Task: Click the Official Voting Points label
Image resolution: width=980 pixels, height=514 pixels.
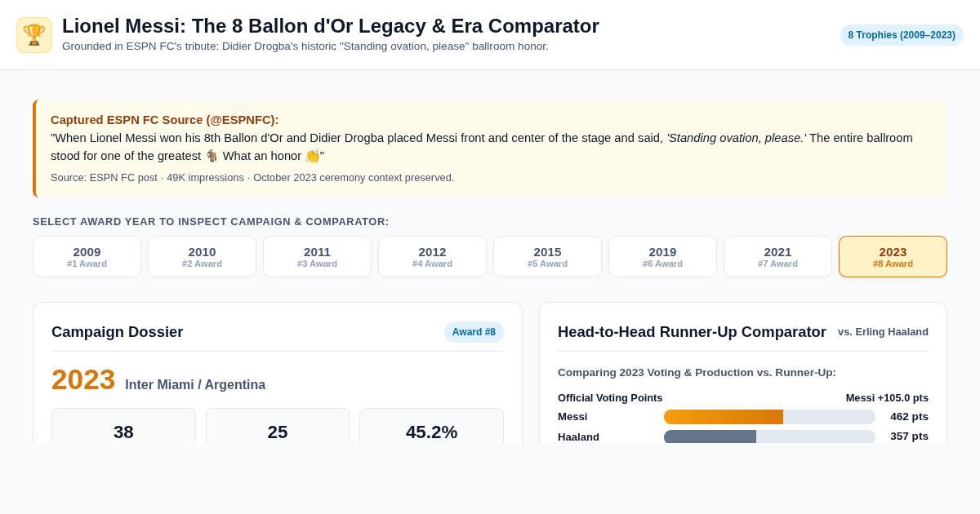Action: [x=610, y=398]
